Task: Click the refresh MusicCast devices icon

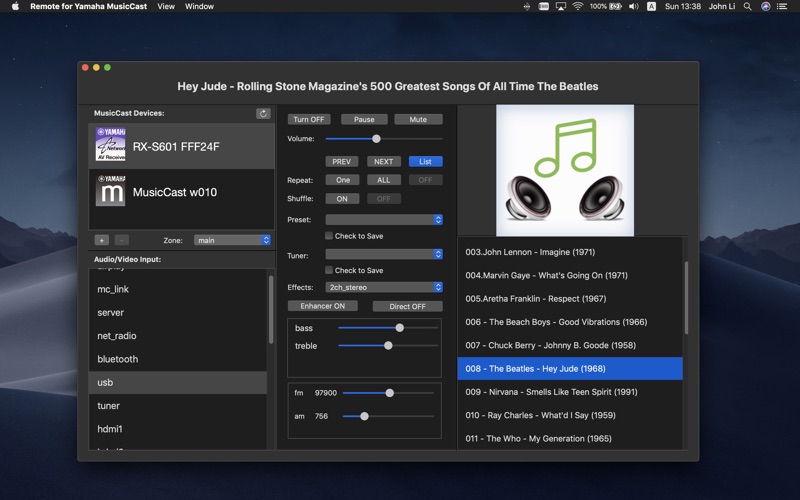Action: 263,114
